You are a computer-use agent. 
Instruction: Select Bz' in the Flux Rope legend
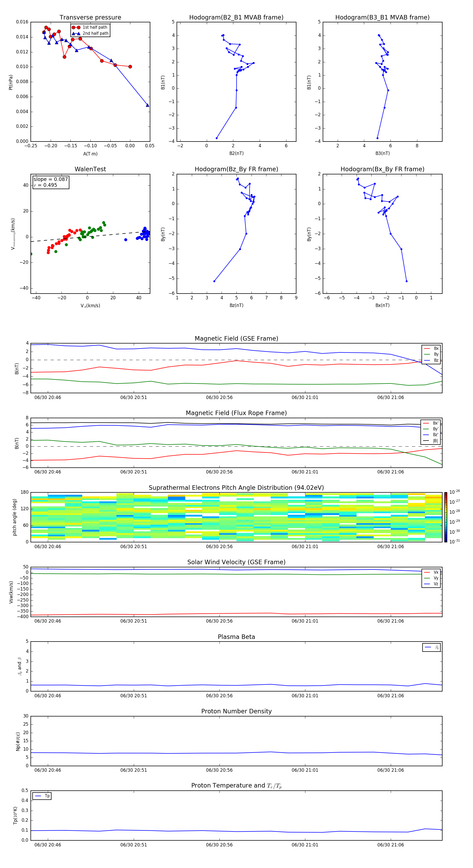[431, 435]
